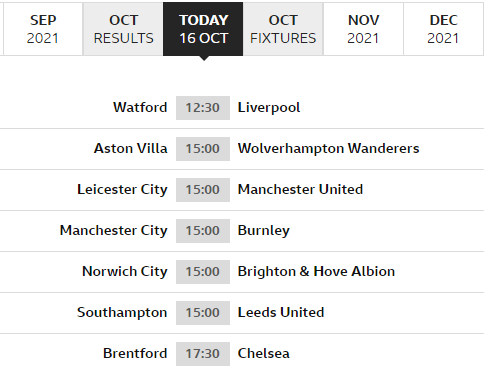Click the 17:30 Brentford Chelsea kickoff box
Viewport: 484px width, 386px height.
pyautogui.click(x=203, y=354)
